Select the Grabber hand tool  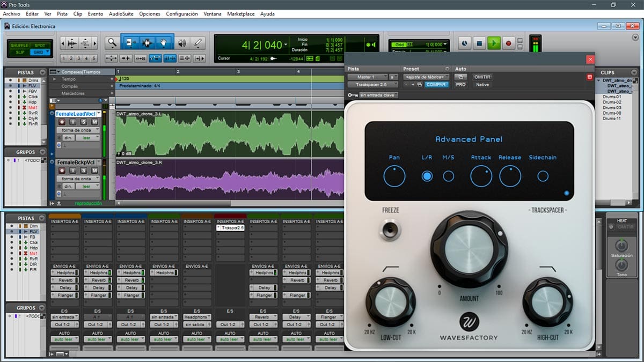coord(164,43)
